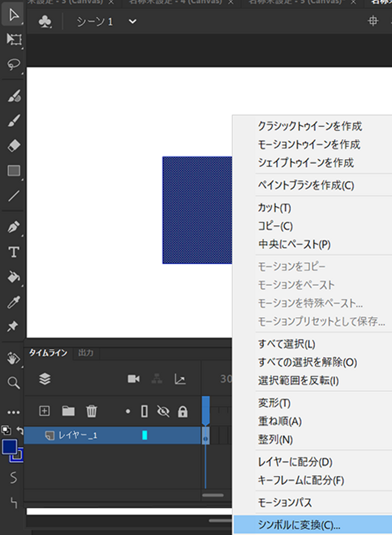Select the Free Transform tool
Screen dimensions: 392x535
[14, 39]
